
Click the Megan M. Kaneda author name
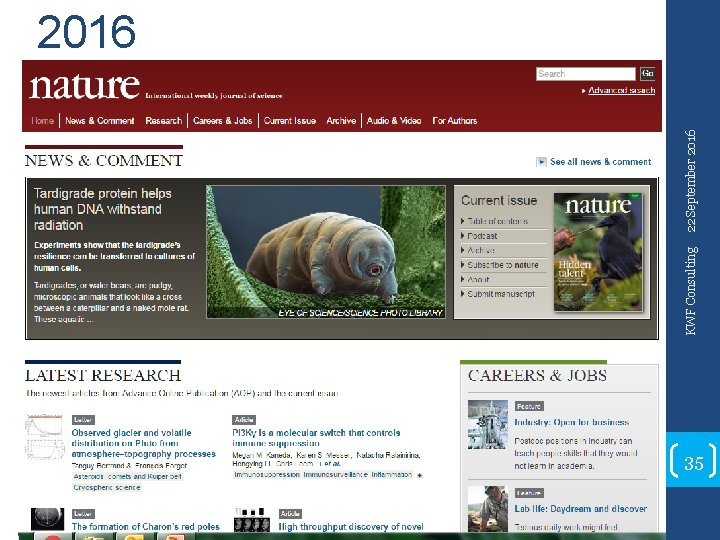262,455
